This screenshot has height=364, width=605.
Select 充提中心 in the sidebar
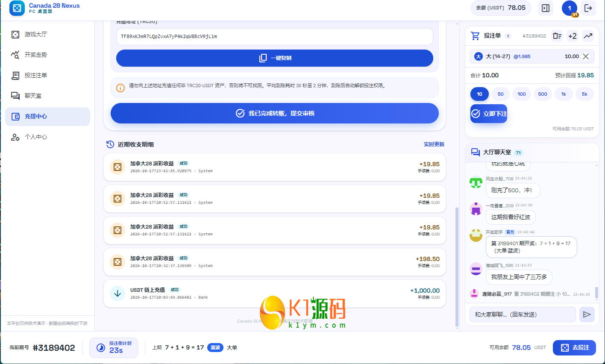(x=47, y=116)
